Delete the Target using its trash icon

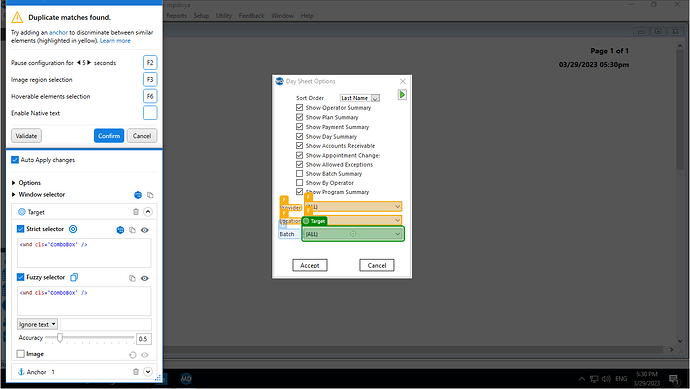(136, 212)
